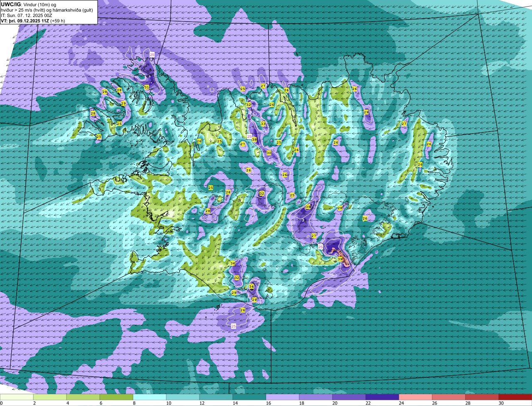The image size is (532, 406).
Task: Pick the 20–22 m/s violet legend swatch
Action: coord(349,397)
